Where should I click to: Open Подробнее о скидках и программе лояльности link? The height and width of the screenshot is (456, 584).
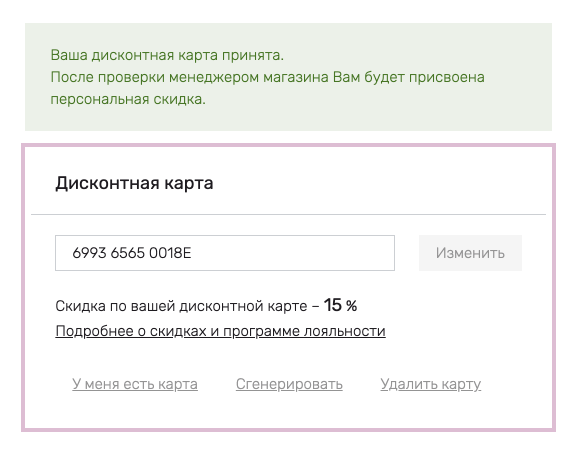point(220,331)
